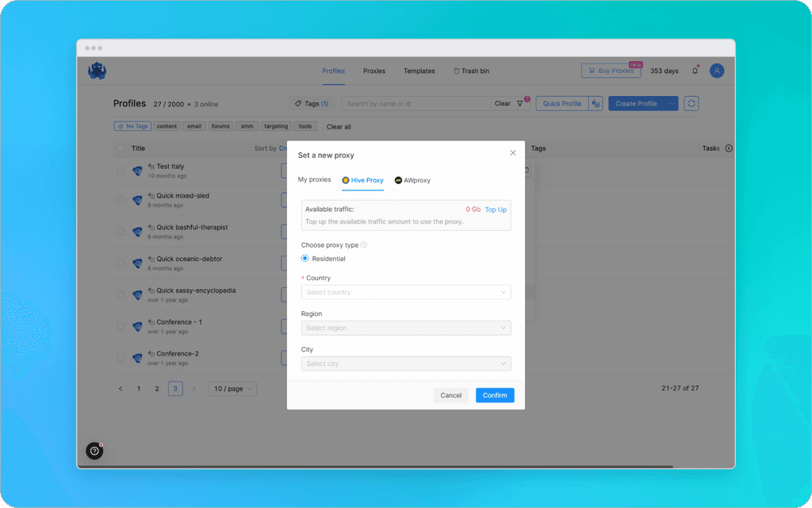Check the checkbox for Test Italy profile
The image size is (812, 508).
(121, 170)
